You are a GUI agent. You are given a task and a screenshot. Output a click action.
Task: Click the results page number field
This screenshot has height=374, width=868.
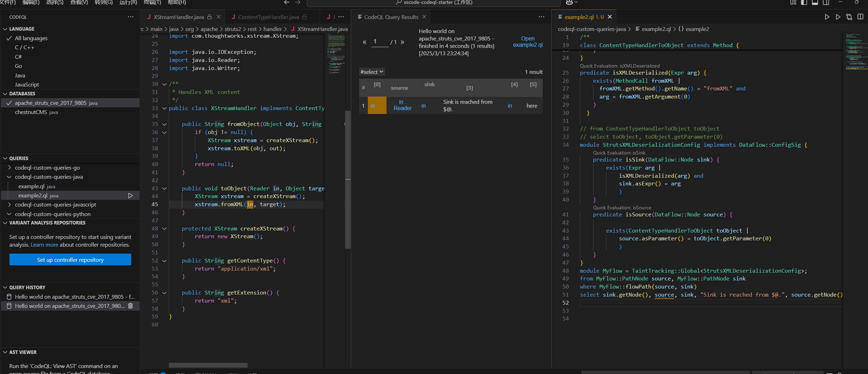tap(379, 42)
